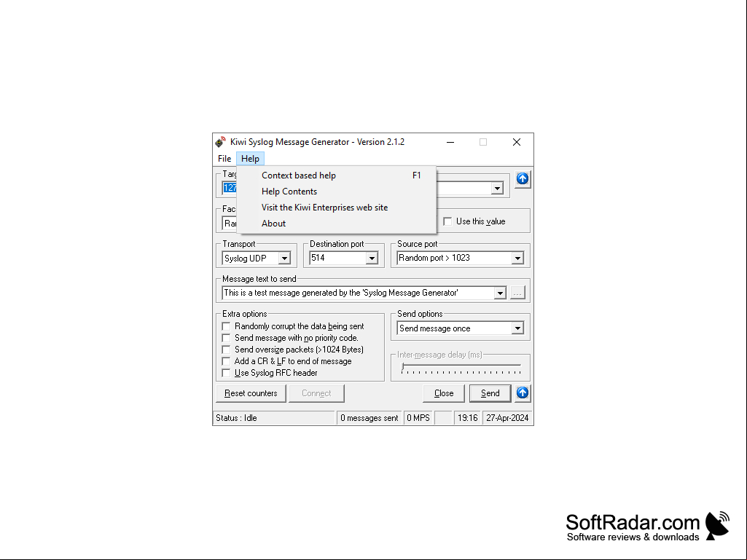Open 'Help Contents' from Help menu
The image size is (747, 560).
coord(337,192)
